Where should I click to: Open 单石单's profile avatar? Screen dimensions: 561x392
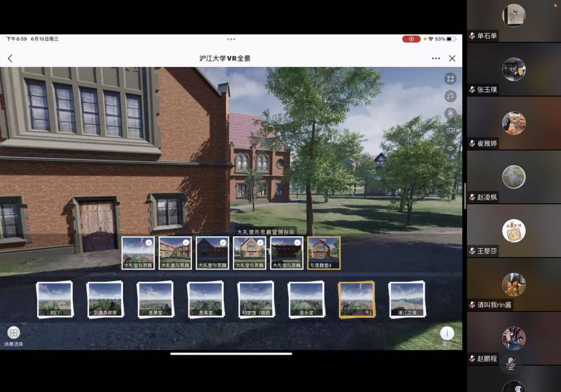[x=514, y=15]
